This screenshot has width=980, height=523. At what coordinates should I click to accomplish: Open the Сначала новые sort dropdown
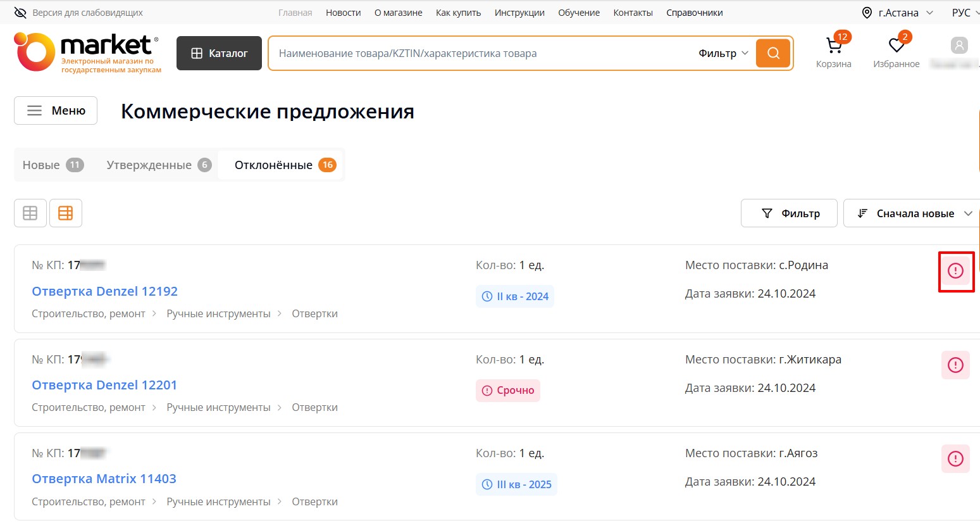[x=914, y=213]
